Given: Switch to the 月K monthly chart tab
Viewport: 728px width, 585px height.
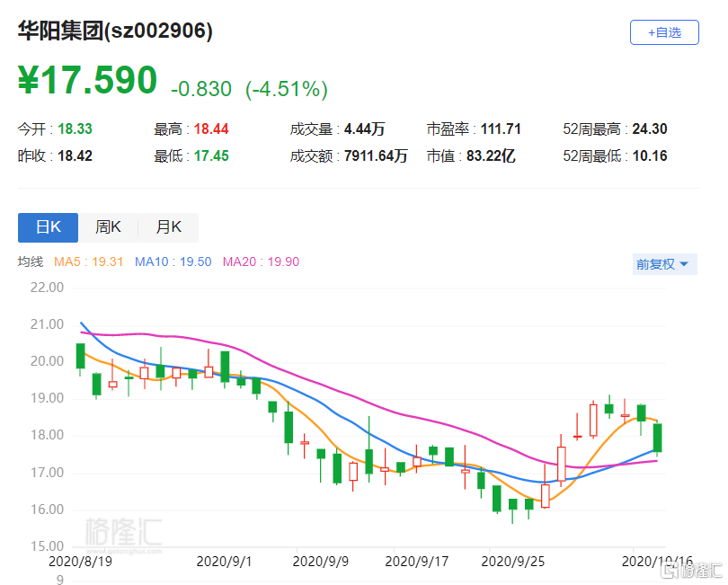Looking at the screenshot, I should [168, 227].
